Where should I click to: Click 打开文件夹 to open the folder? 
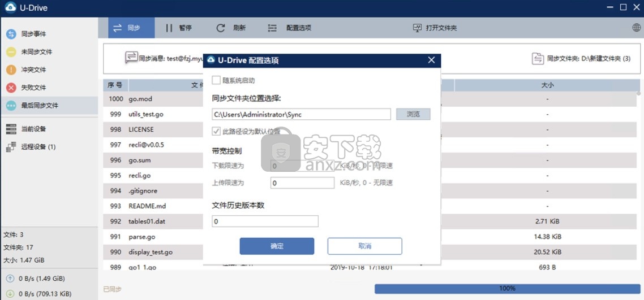tap(435, 28)
